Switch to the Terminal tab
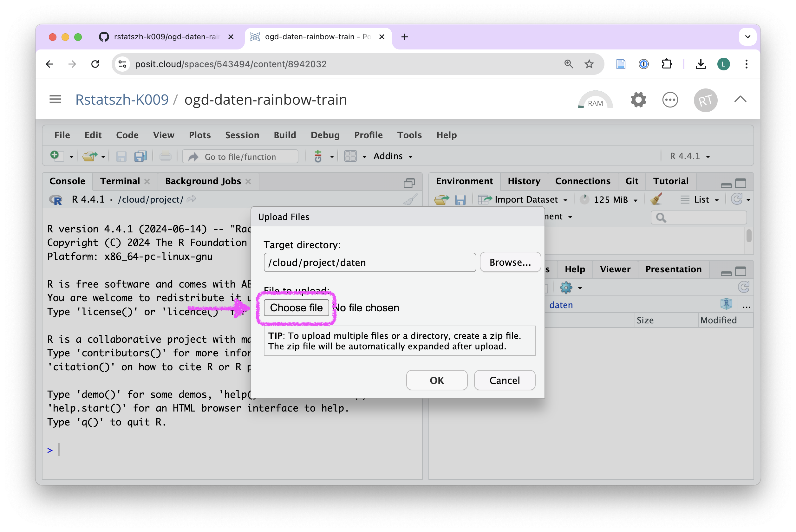This screenshot has width=796, height=532. coord(120,181)
